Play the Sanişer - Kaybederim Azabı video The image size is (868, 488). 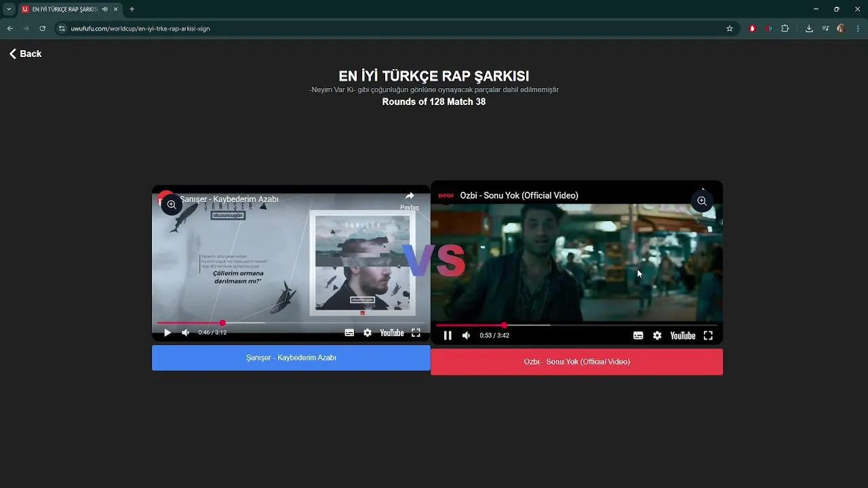(x=167, y=333)
